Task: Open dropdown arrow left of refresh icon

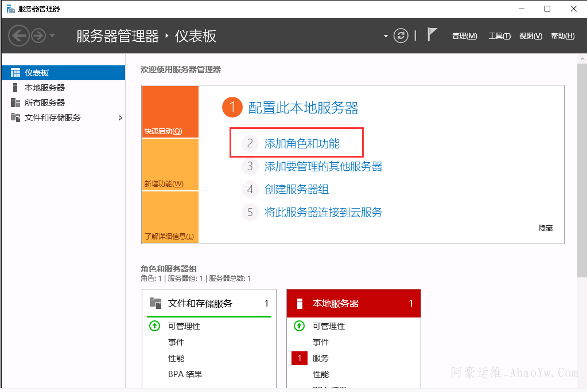Action: pyautogui.click(x=386, y=37)
